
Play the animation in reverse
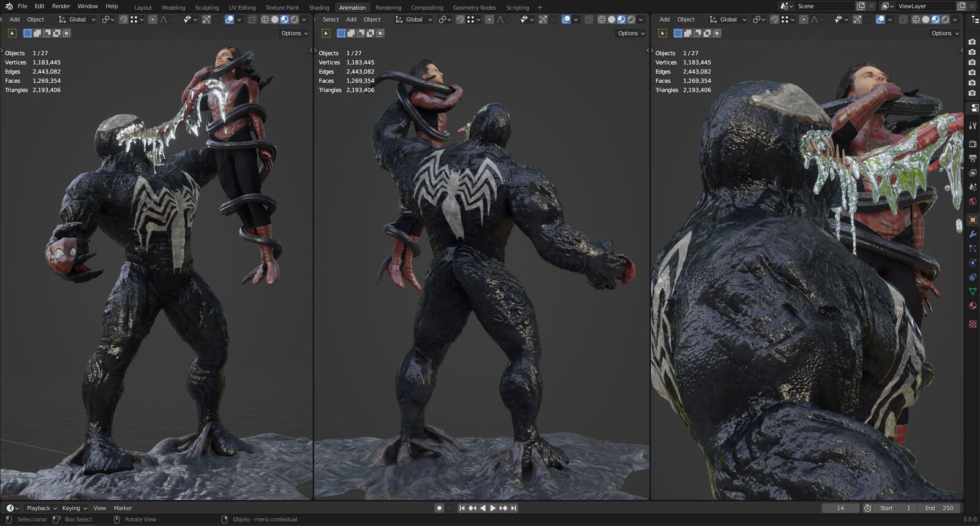pos(483,508)
